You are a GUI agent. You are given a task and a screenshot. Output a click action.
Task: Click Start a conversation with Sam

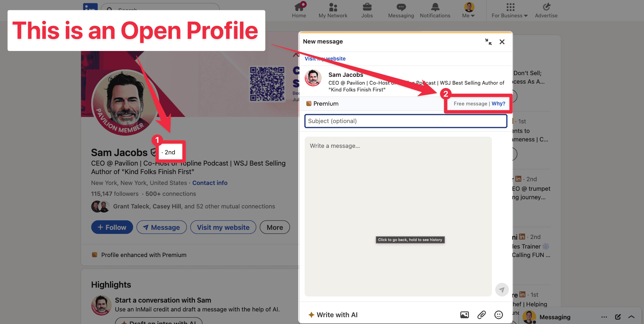pyautogui.click(x=163, y=300)
